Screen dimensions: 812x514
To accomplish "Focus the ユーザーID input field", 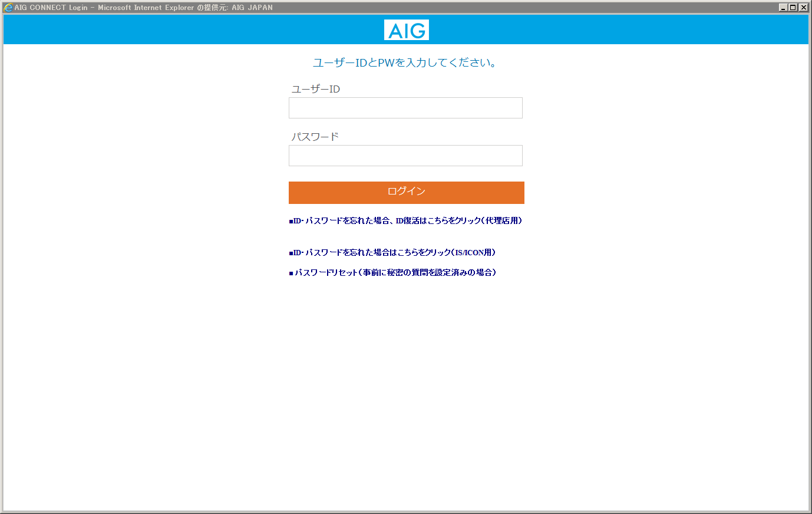I will [x=405, y=108].
